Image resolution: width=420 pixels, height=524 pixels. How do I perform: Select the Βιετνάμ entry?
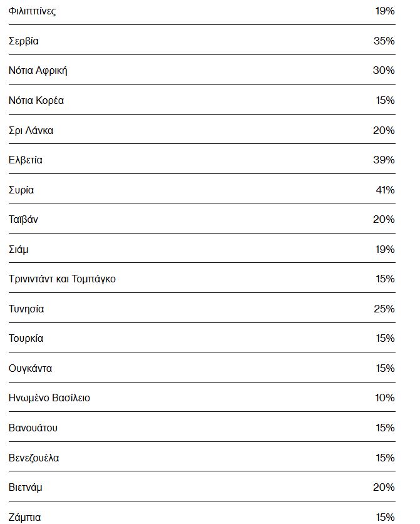(26, 488)
